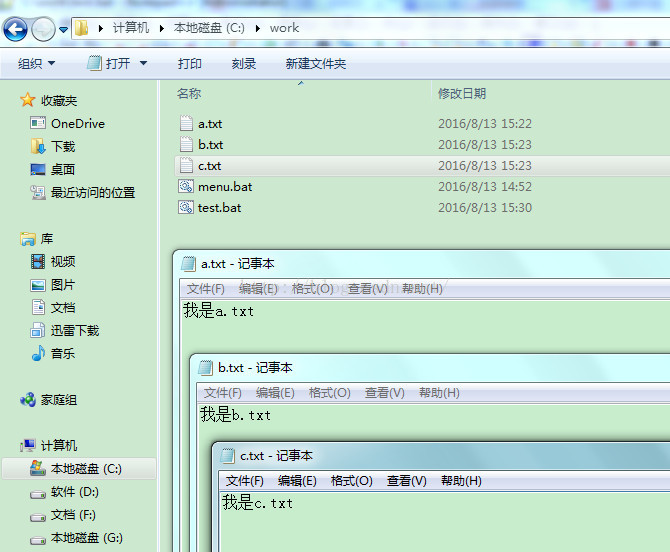
Task: Click the b.txt Notepad title icon
Action: point(205,367)
